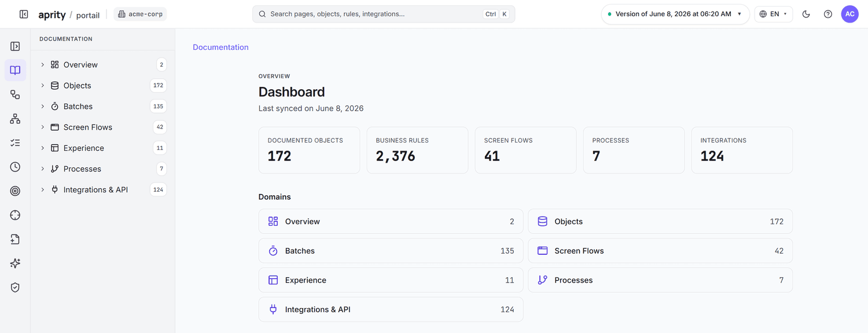Click the Screen Flows 41 stat card
868x333 pixels.
(525, 150)
